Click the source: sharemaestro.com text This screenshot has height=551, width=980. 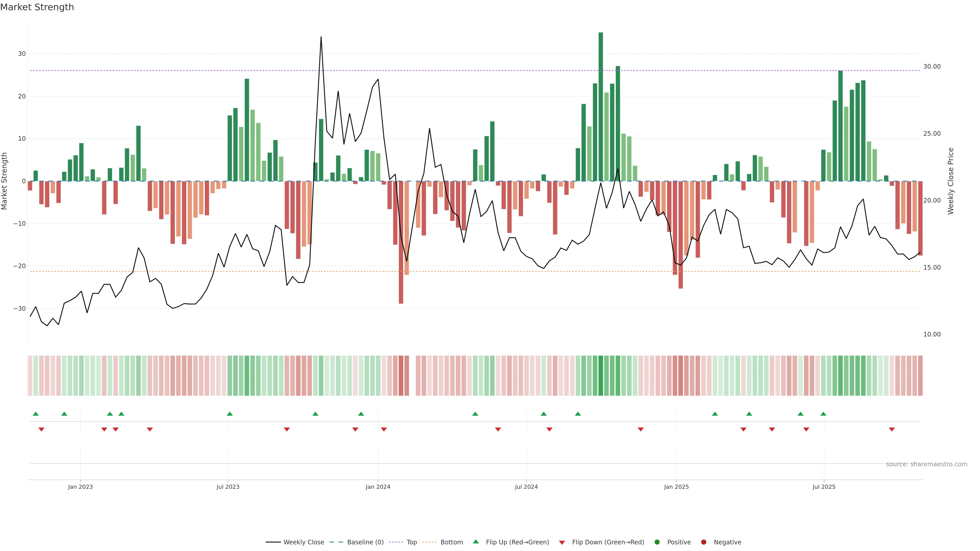[x=926, y=464]
